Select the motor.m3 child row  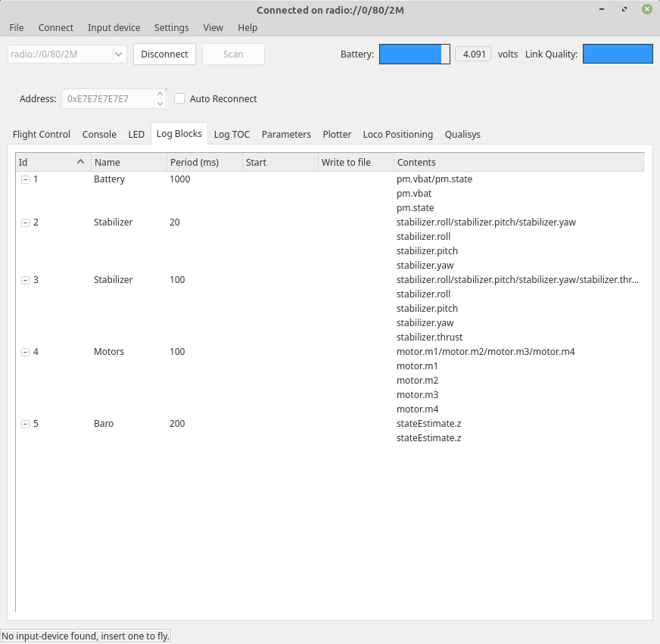pos(417,395)
